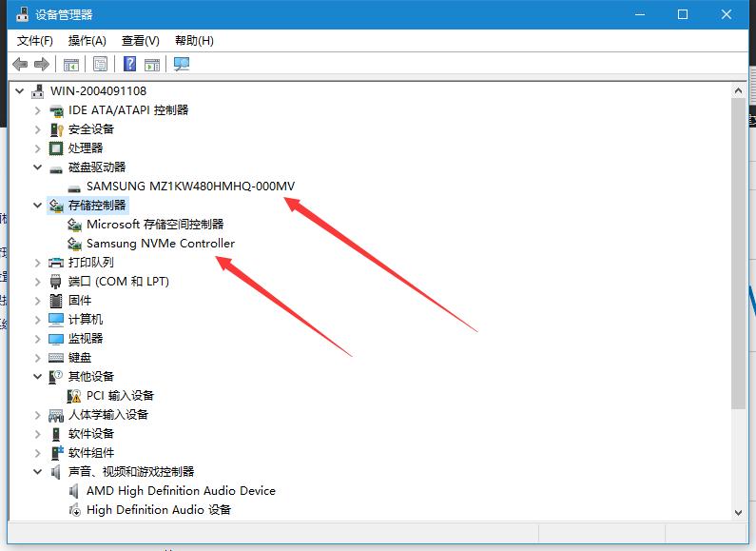Select Samsung NVMe Controller entry

[161, 244]
